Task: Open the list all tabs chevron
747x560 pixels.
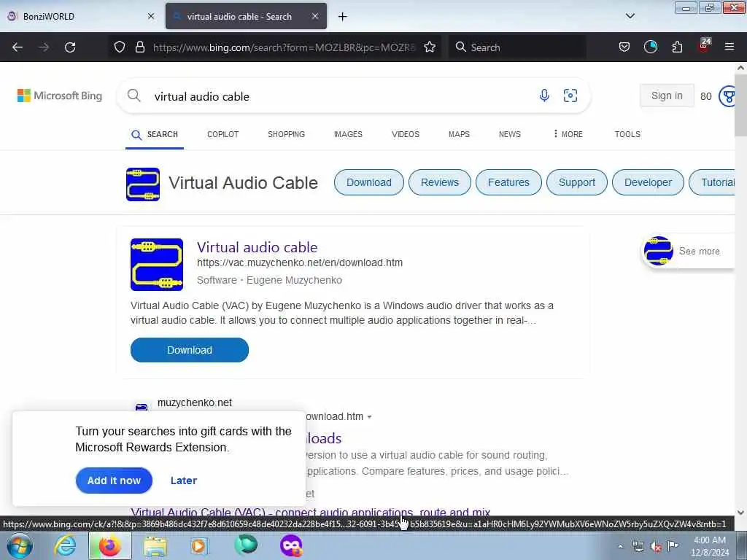Action: click(x=630, y=16)
